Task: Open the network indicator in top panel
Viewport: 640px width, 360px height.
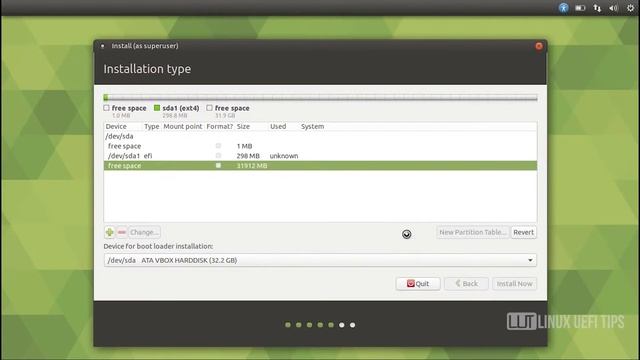Action: tap(597, 8)
